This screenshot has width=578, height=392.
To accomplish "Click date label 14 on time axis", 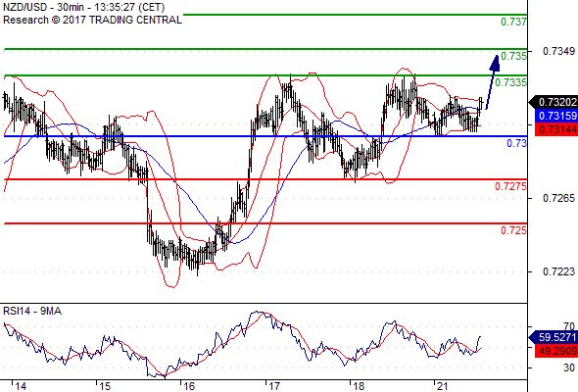I will pyautogui.click(x=21, y=386).
